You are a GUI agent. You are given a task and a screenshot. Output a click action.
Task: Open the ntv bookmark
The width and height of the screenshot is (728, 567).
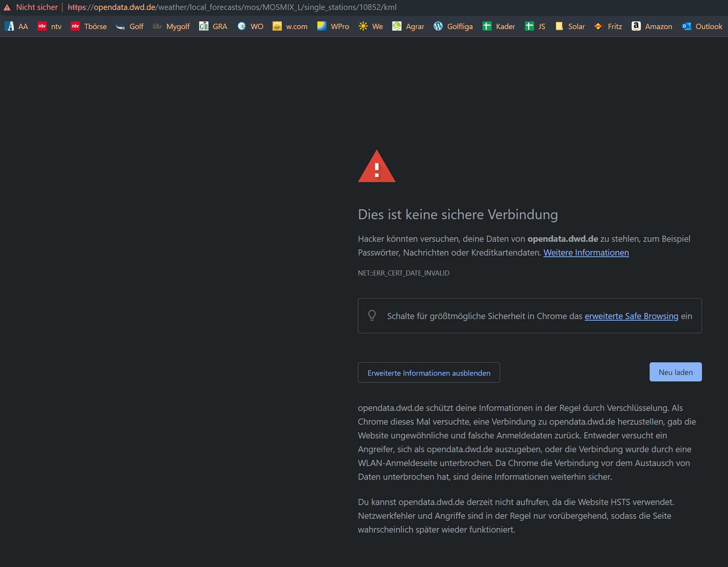(x=50, y=26)
